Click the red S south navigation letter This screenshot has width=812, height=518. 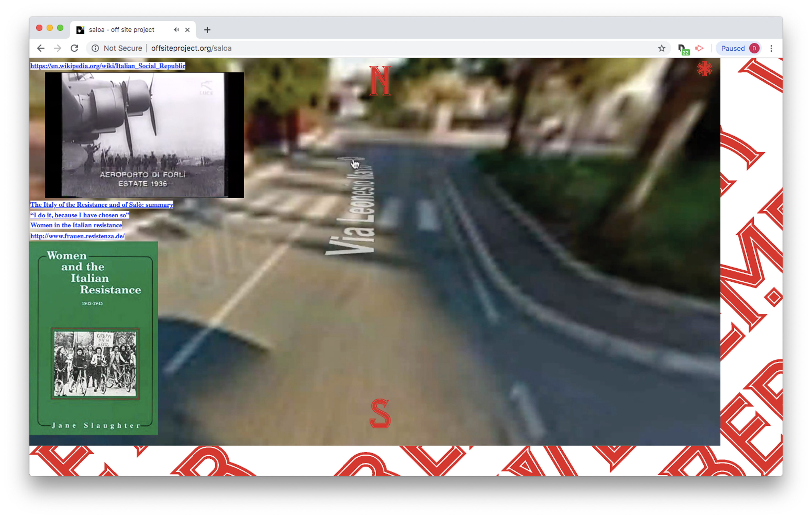[380, 413]
